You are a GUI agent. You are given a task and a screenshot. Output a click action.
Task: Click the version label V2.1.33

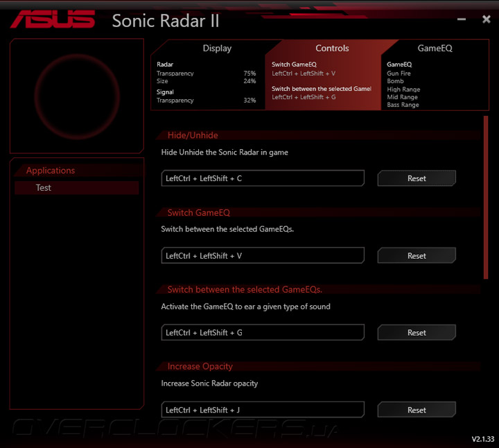pos(483,439)
